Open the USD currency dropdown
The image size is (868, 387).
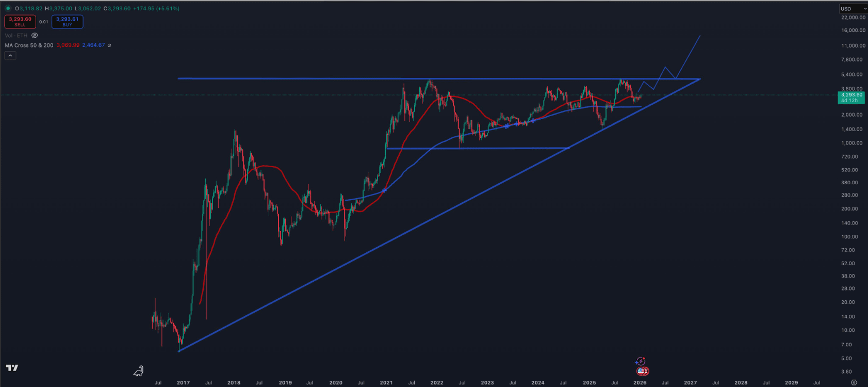pos(853,9)
